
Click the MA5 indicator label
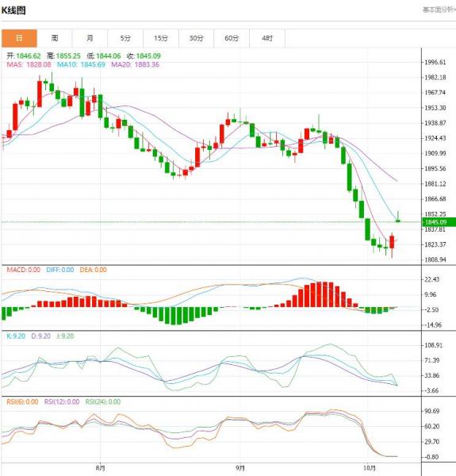[29, 64]
